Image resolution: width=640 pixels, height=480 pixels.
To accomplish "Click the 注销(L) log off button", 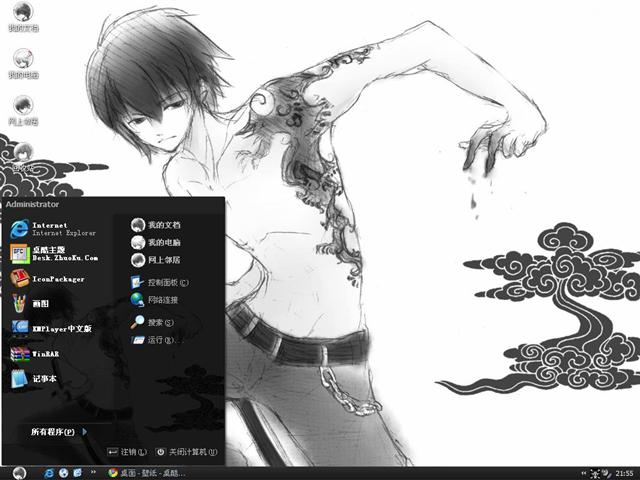I will pyautogui.click(x=127, y=452).
